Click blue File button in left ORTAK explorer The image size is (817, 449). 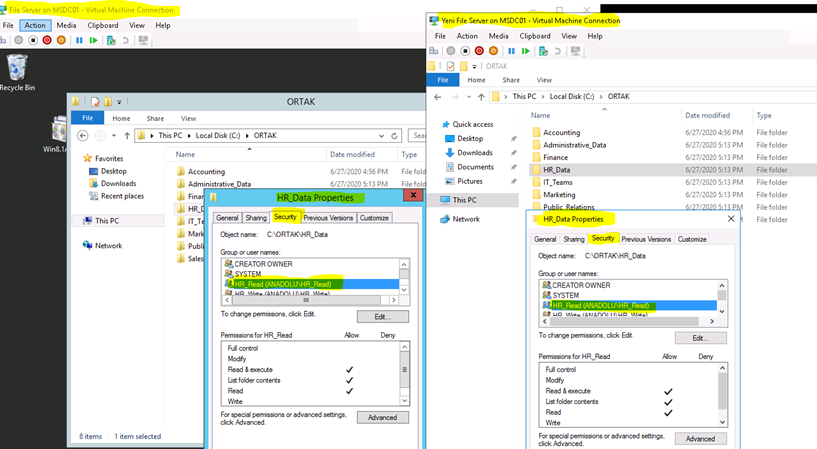(88, 118)
